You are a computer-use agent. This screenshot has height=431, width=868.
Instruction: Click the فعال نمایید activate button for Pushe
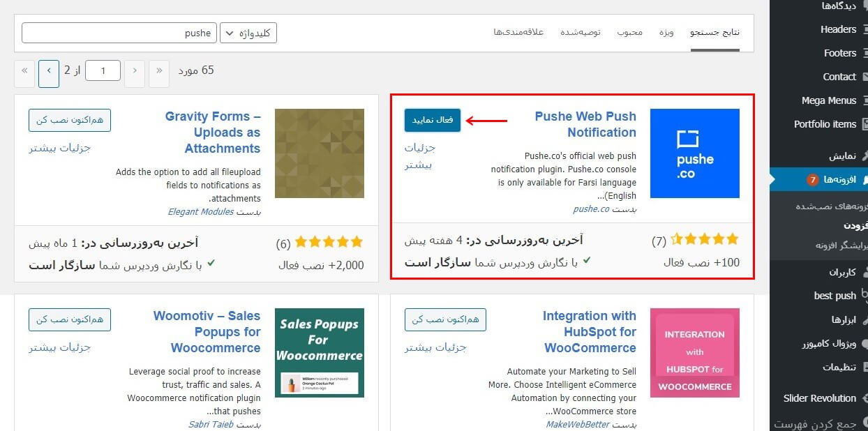coord(433,120)
